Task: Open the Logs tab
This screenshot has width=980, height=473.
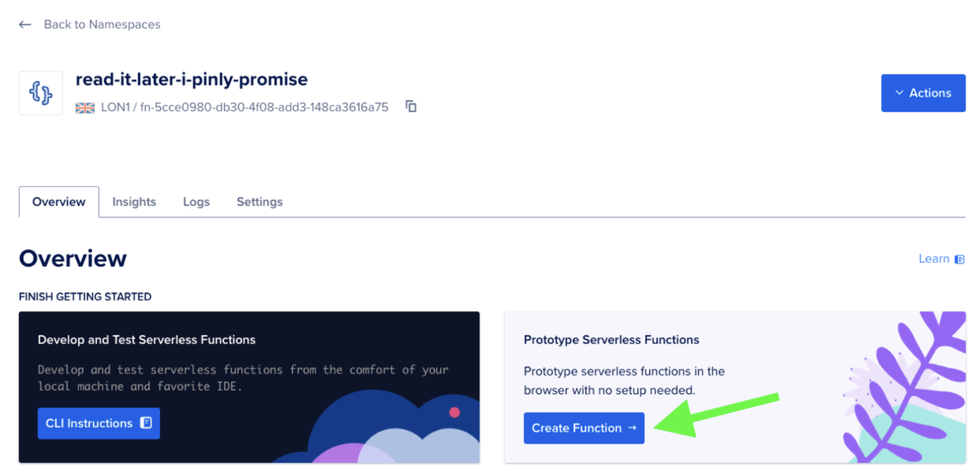Action: point(196,202)
